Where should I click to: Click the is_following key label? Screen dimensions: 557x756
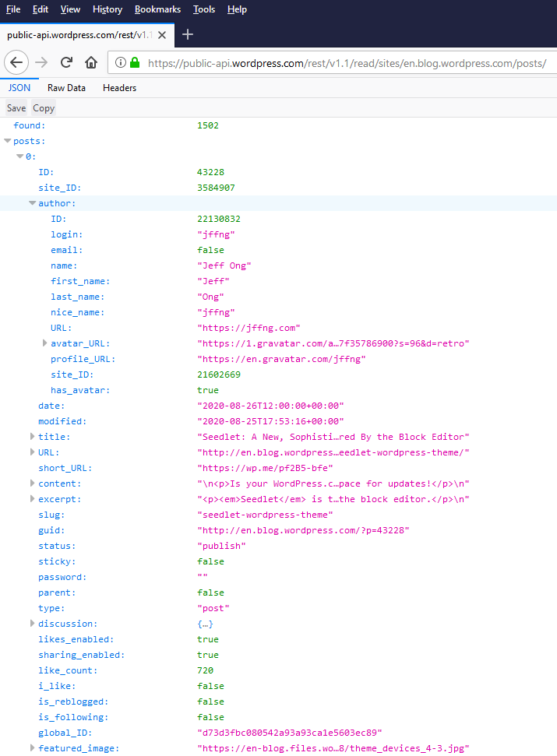click(74, 717)
